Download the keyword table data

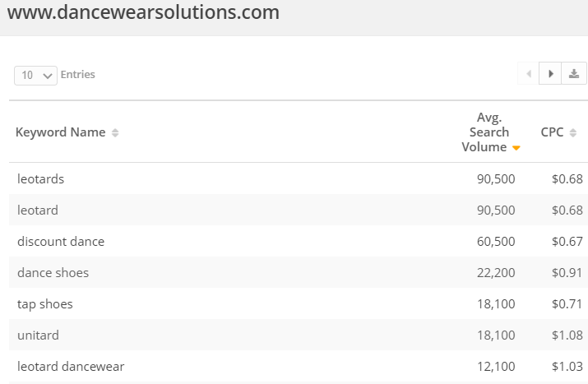point(574,73)
